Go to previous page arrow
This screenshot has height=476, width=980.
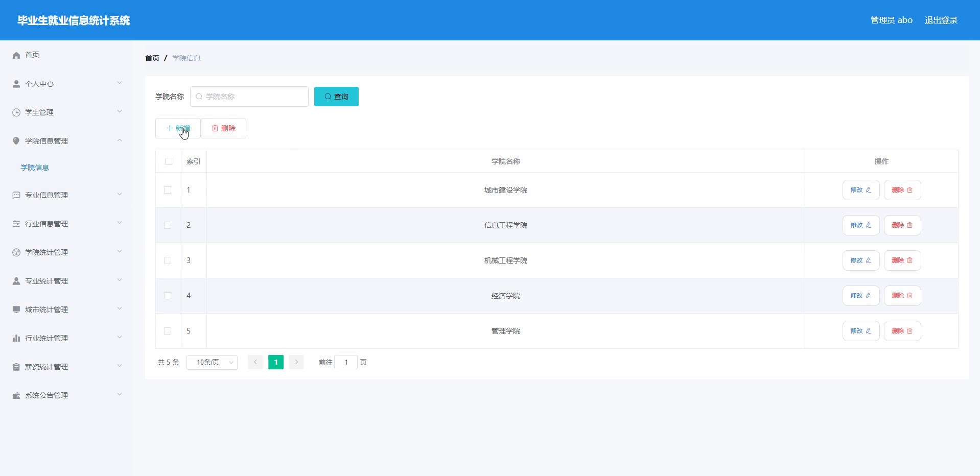point(255,362)
